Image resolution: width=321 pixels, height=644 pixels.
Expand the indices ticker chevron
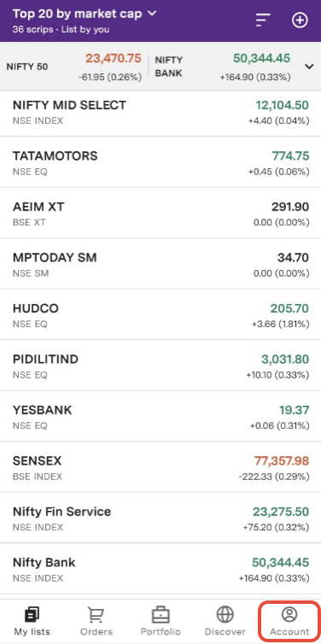pos(309,67)
